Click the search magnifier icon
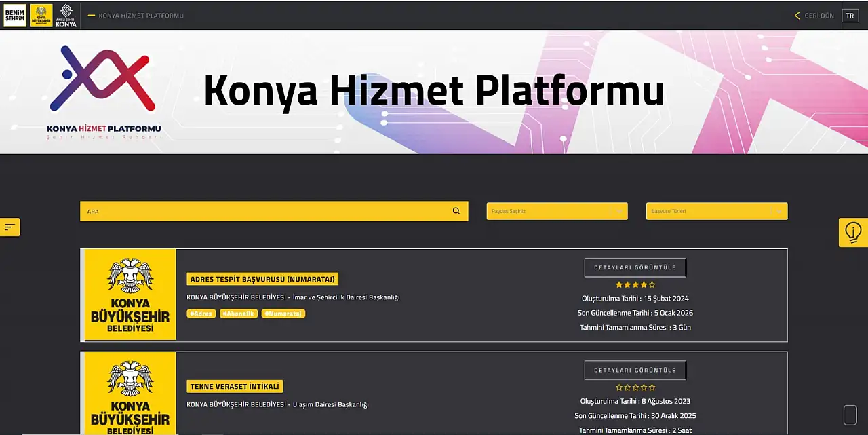Screen dimensions: 868x435 click(456, 210)
